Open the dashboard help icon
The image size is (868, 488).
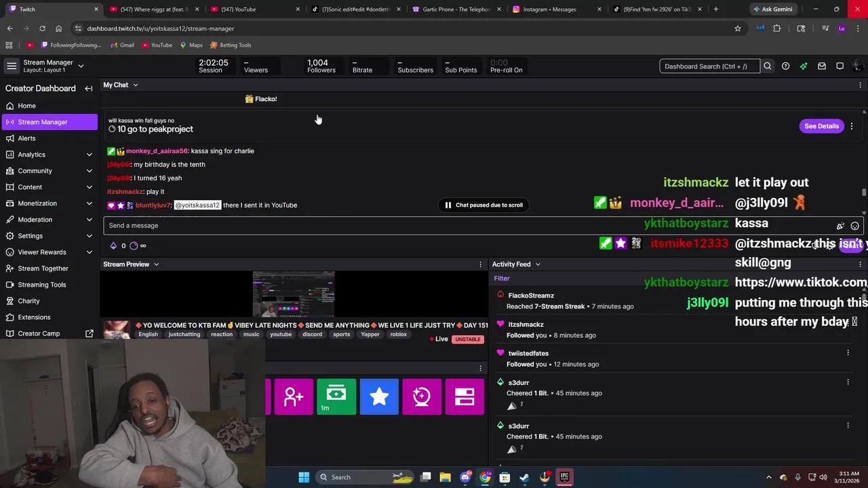[785, 66]
